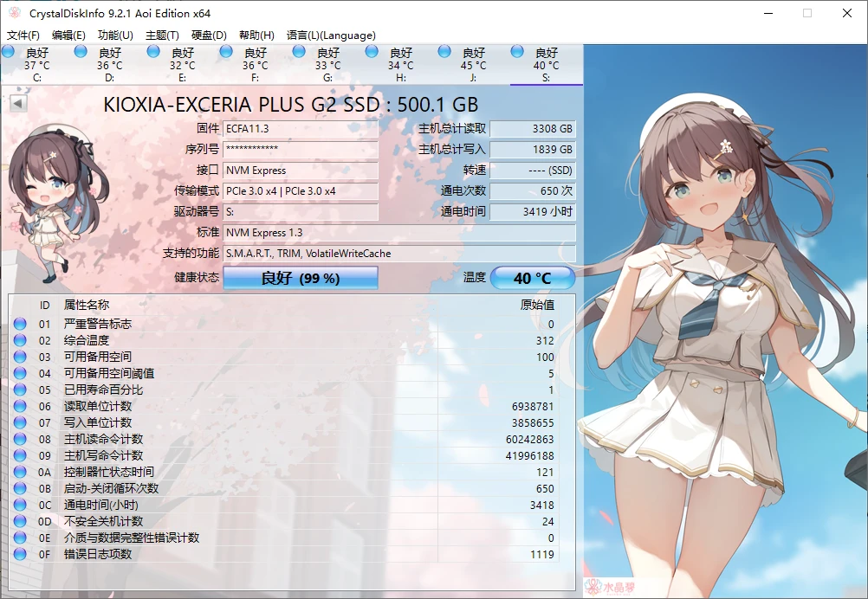Click status orb of attribute 0D 不安全关机计数
Screen dimensions: 868x599
pos(20,521)
